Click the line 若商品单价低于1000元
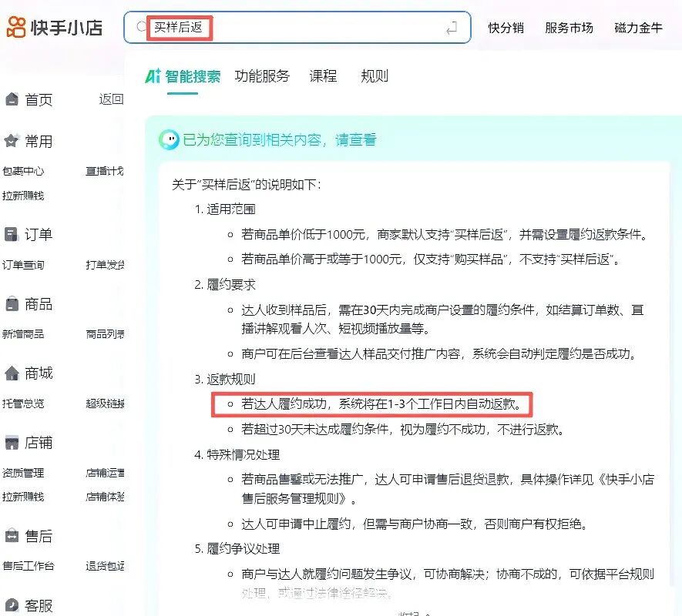Image resolution: width=682 pixels, height=616 pixels. point(445,235)
